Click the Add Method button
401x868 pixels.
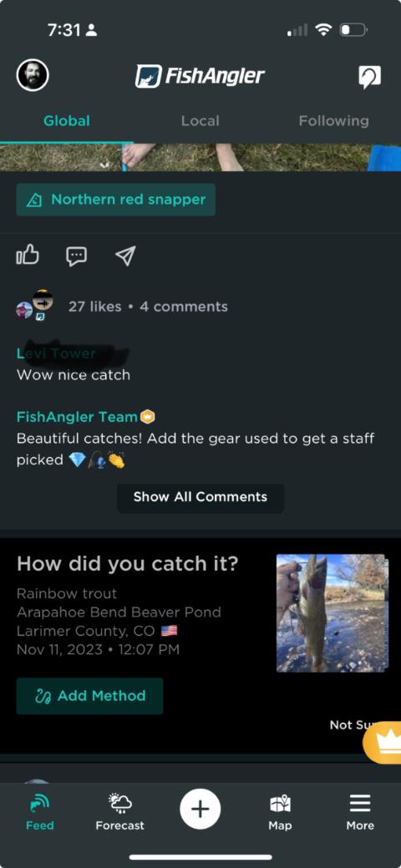(89, 696)
